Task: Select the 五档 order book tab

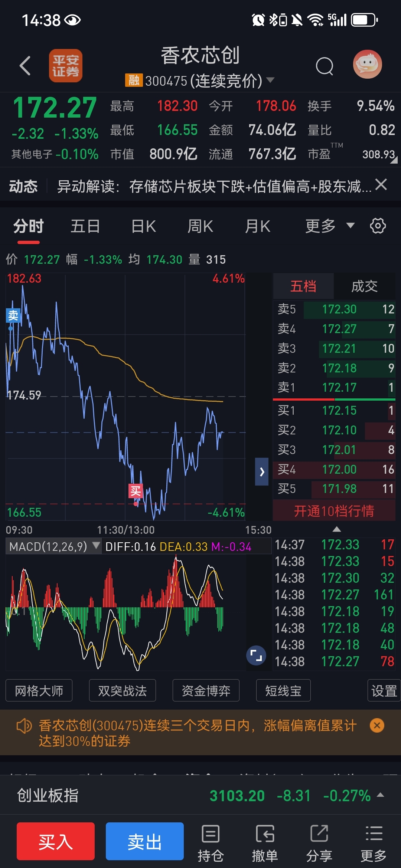Action: tap(303, 286)
